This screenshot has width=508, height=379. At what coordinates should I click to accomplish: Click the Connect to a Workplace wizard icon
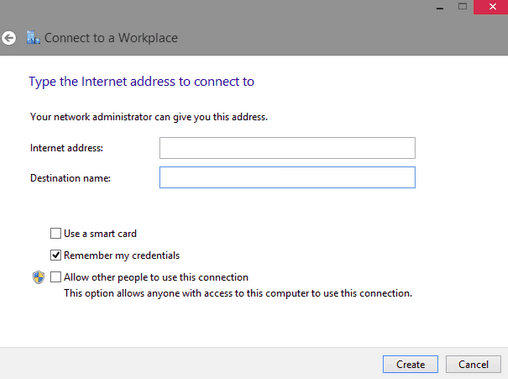(x=33, y=38)
